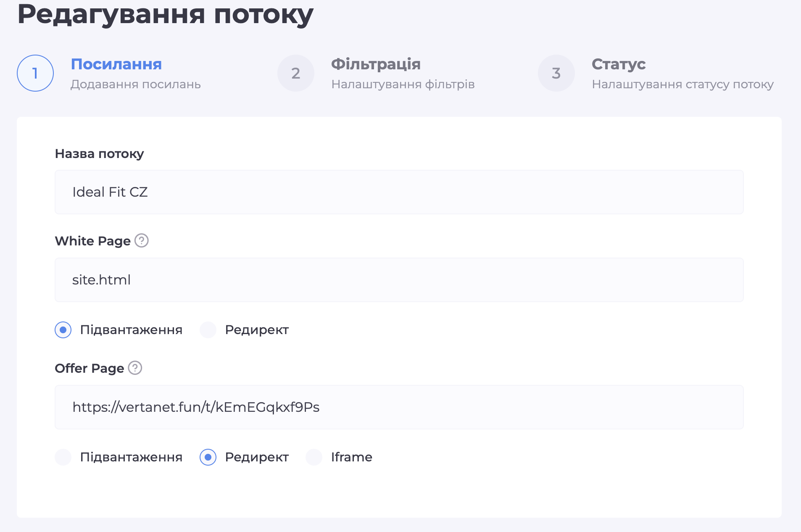
Task: Select Підвантаження for the Offer Page
Action: [63, 457]
